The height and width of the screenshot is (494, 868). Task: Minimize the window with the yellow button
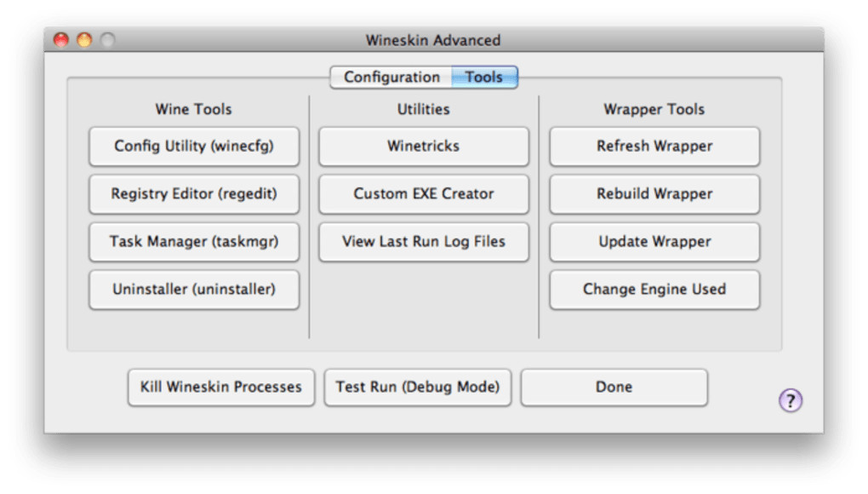click(x=84, y=40)
